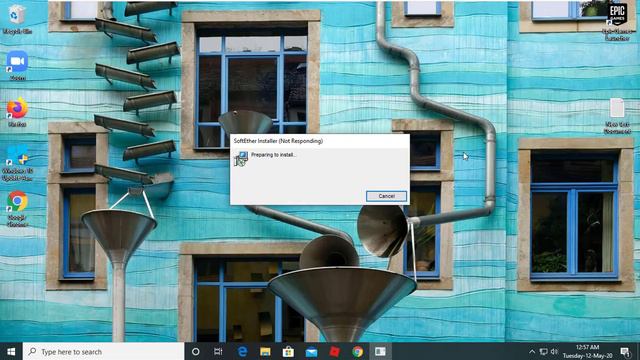Open Task View from the taskbar

(218, 351)
